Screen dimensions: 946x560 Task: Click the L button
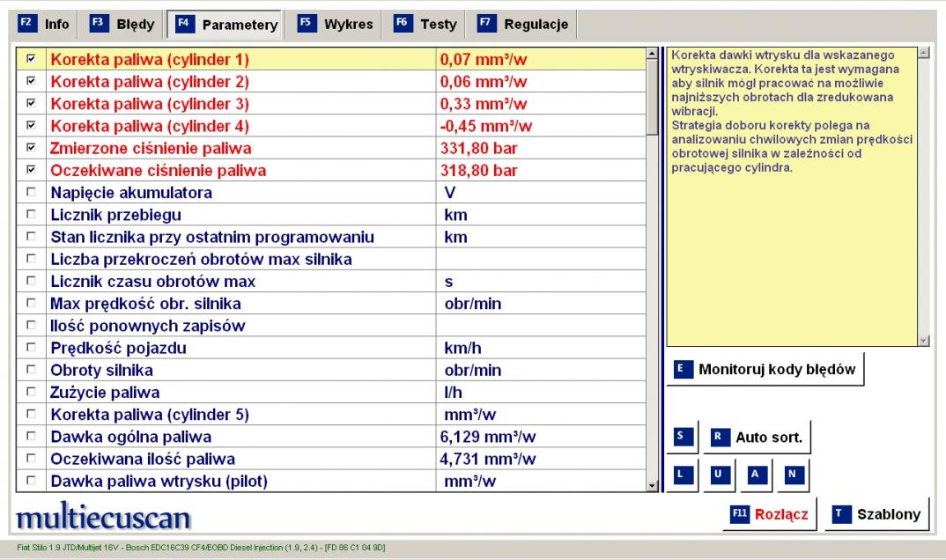tap(682, 475)
